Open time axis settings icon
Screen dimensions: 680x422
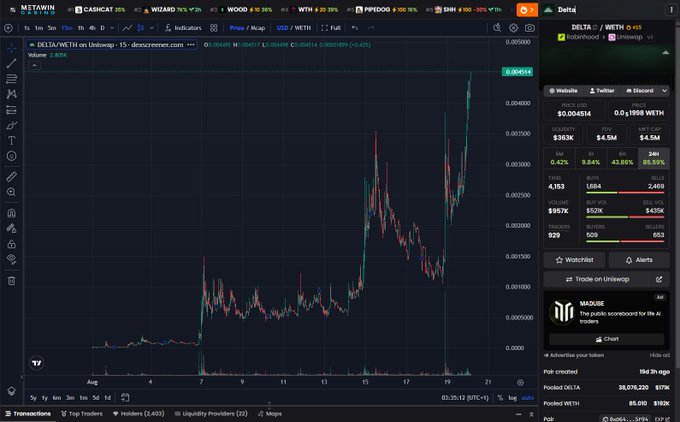pos(520,383)
